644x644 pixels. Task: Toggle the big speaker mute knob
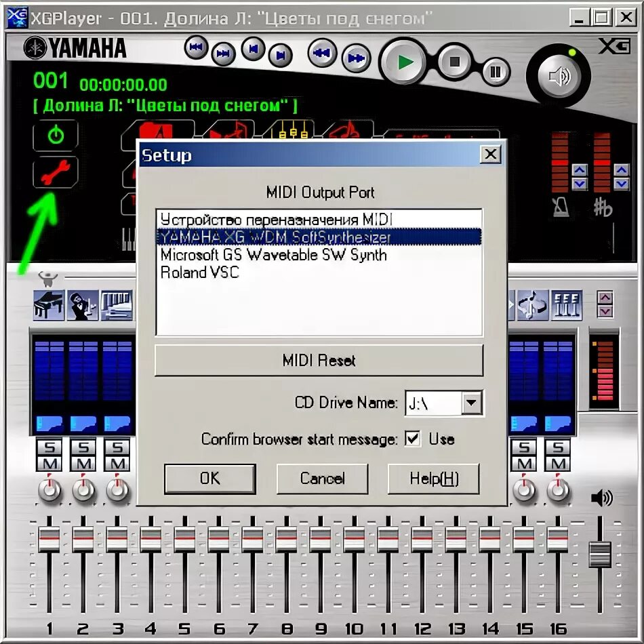559,77
